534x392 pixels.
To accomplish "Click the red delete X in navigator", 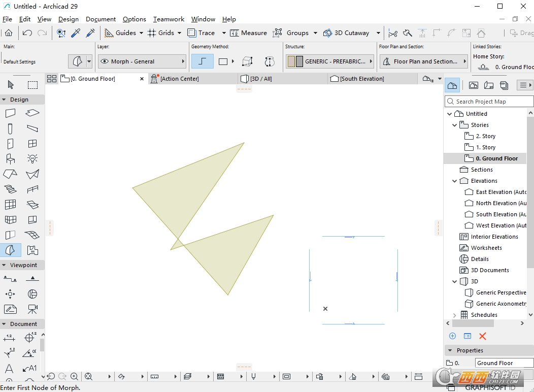I will pos(483,336).
